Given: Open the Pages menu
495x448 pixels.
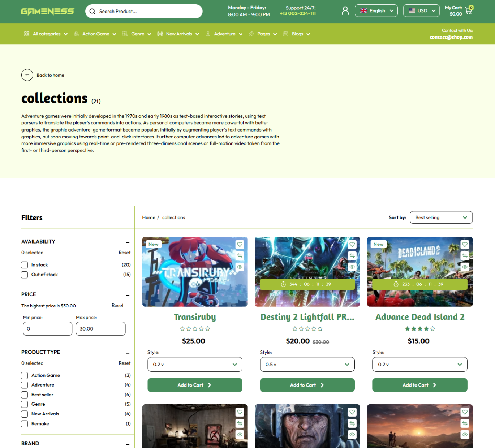Looking at the screenshot, I should (x=263, y=34).
